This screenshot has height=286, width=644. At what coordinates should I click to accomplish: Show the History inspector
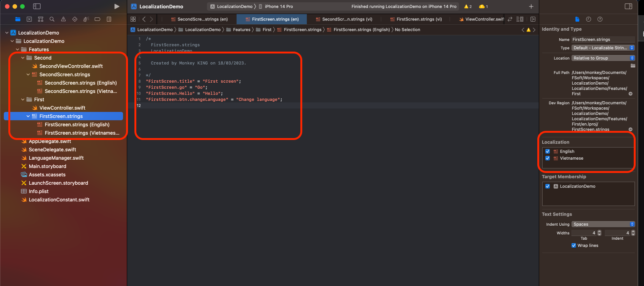(589, 19)
